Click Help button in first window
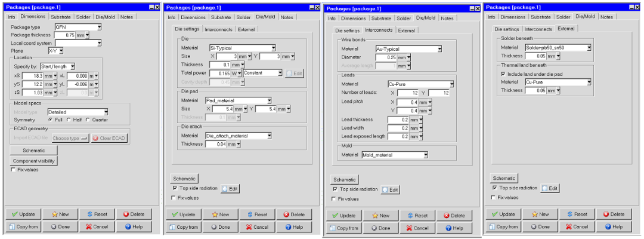 click(x=134, y=226)
